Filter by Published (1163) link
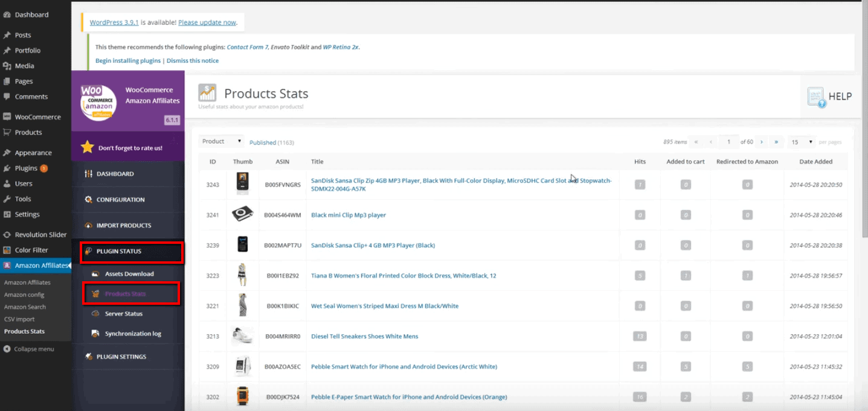The height and width of the screenshot is (411, 868). pos(272,142)
